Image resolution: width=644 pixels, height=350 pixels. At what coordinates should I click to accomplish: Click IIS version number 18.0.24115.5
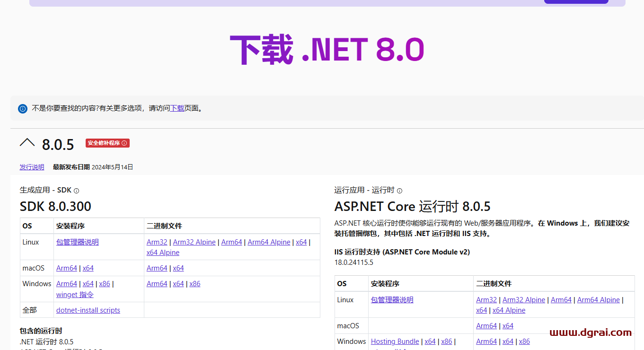354,262
